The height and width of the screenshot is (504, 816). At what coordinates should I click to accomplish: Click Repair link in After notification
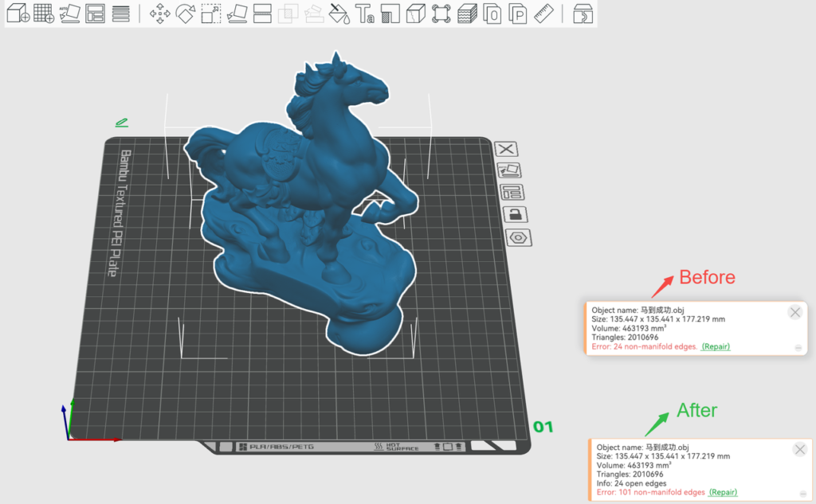coord(724,492)
